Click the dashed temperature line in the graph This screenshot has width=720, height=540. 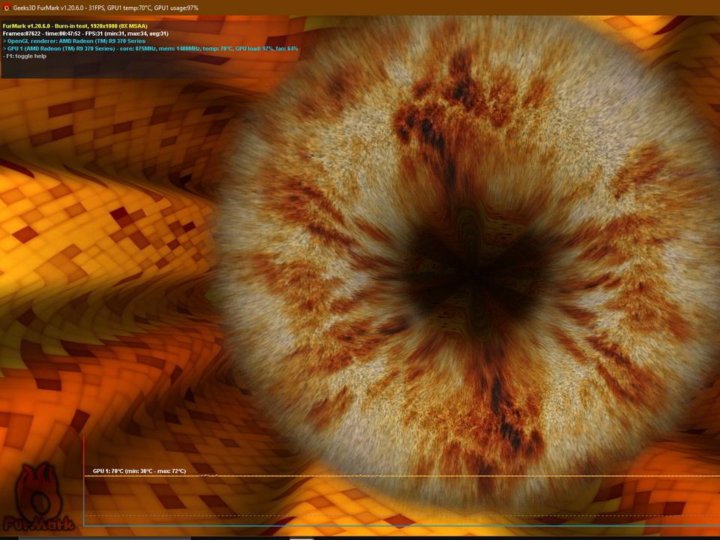[x=400, y=476]
